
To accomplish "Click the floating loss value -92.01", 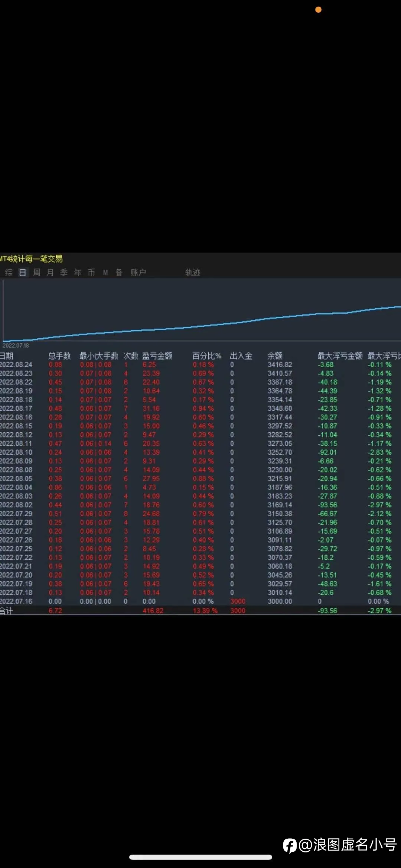I will (x=327, y=452).
